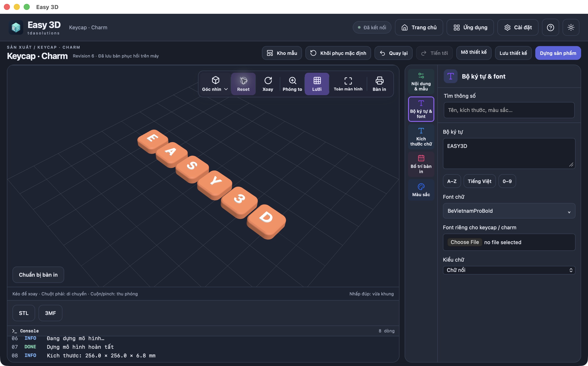The image size is (588, 366).
Task: Click the Reset view icon
Action: click(x=243, y=84)
